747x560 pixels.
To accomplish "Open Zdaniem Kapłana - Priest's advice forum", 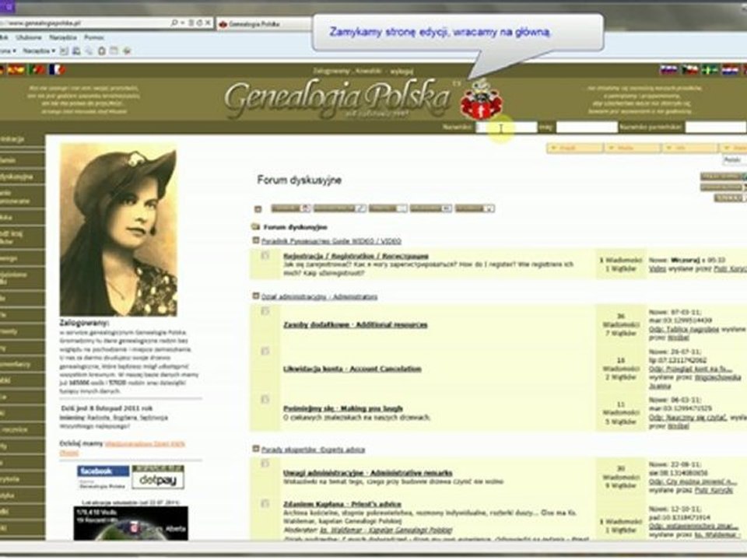I will pos(342,504).
